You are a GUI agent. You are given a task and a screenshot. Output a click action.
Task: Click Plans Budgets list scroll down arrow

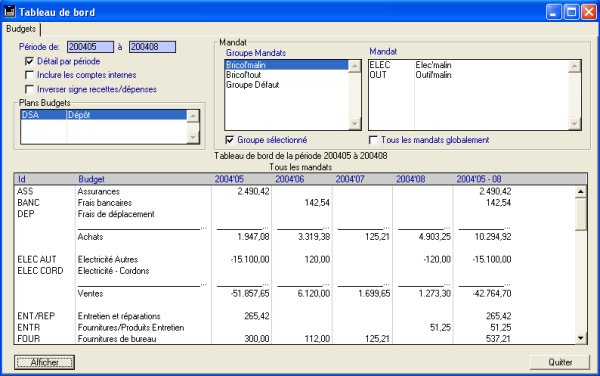[x=193, y=138]
